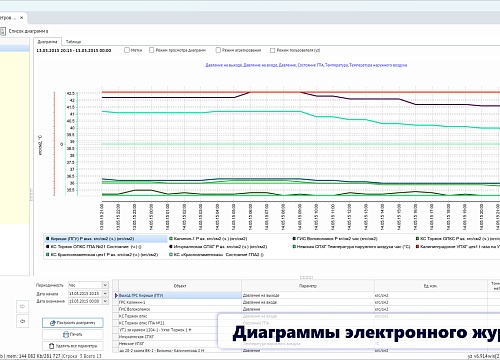Click the right arrow button beside the date fields
The width and height of the screenshot is (500, 360).
click(x=22, y=306)
